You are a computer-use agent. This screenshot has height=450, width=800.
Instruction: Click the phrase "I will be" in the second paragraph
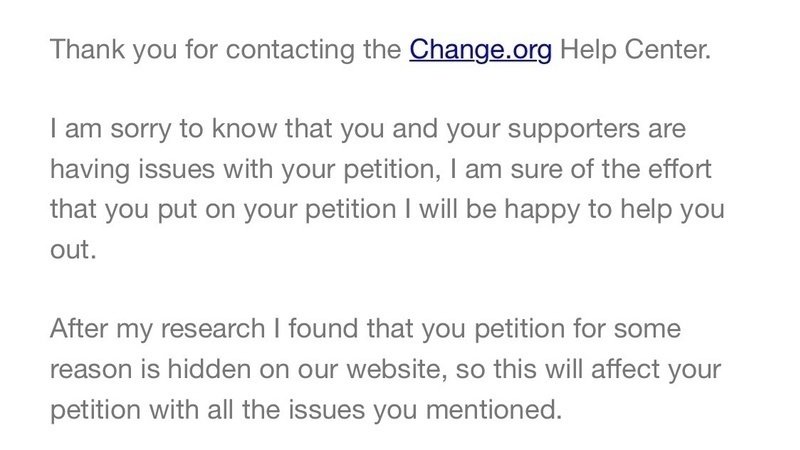pos(456,211)
